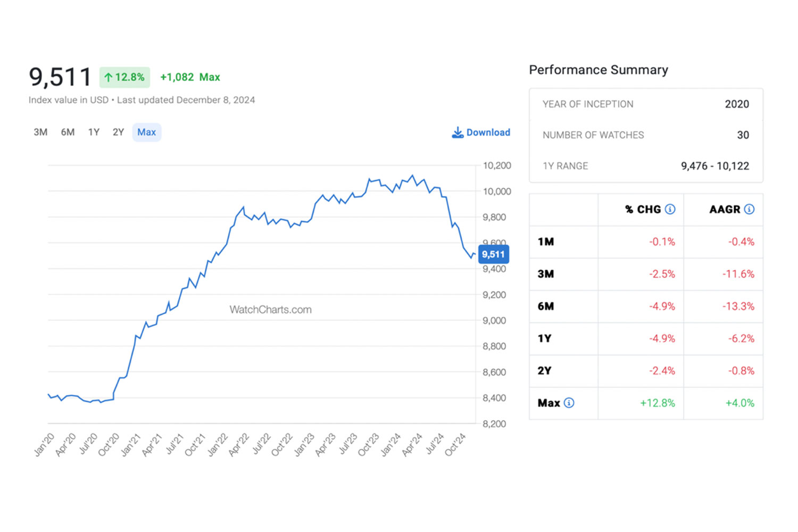The image size is (798, 532).
Task: Click the Jan'23 x-axis label
Action: 305,444
